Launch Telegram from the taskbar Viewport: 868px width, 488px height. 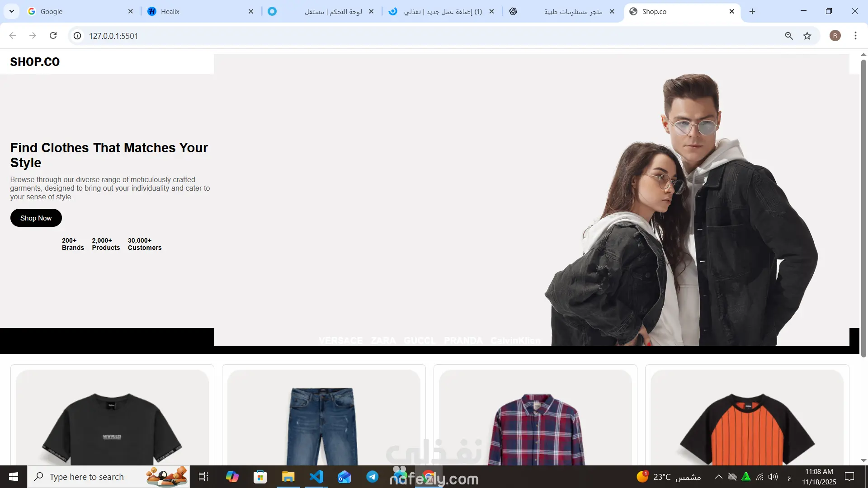(373, 477)
